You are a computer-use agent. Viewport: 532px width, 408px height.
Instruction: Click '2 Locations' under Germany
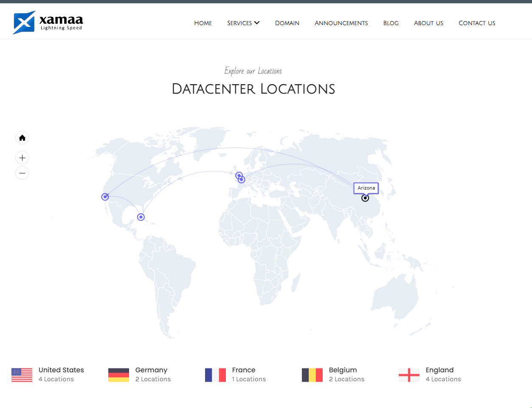(x=153, y=379)
